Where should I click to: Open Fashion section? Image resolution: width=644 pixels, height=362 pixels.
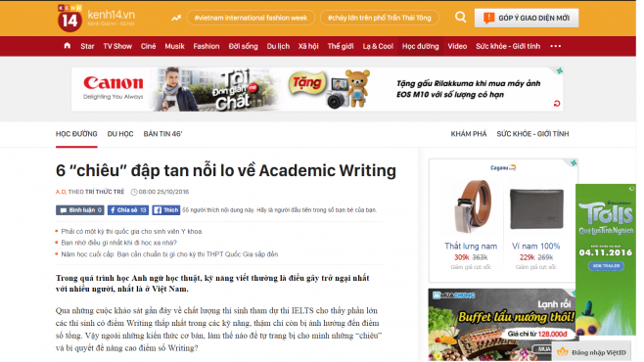pyautogui.click(x=207, y=46)
